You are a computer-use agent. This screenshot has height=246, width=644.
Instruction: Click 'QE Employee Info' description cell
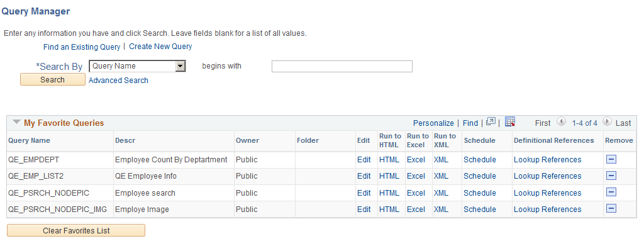[146, 176]
